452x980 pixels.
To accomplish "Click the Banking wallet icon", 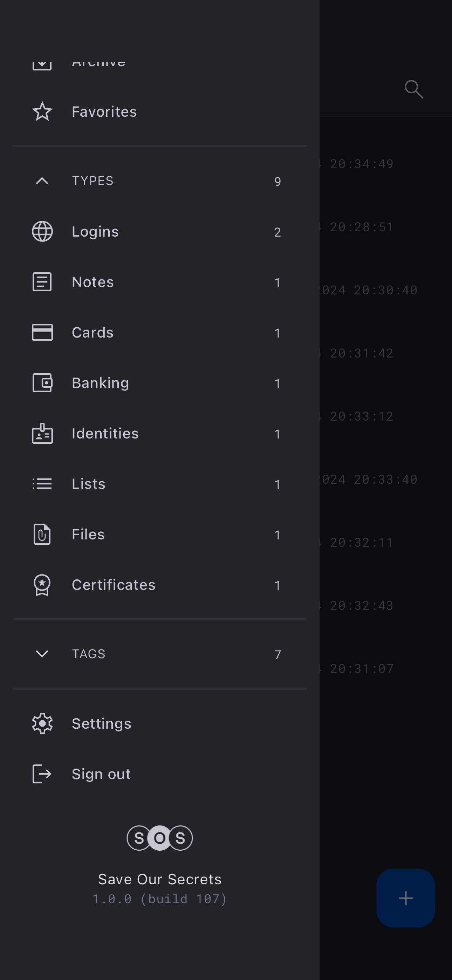I will tap(42, 383).
